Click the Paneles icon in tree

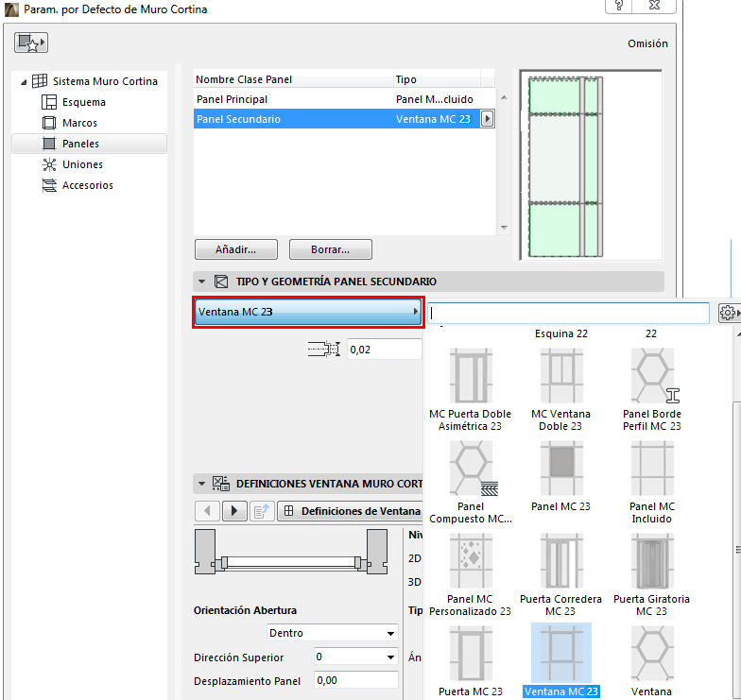[x=49, y=144]
